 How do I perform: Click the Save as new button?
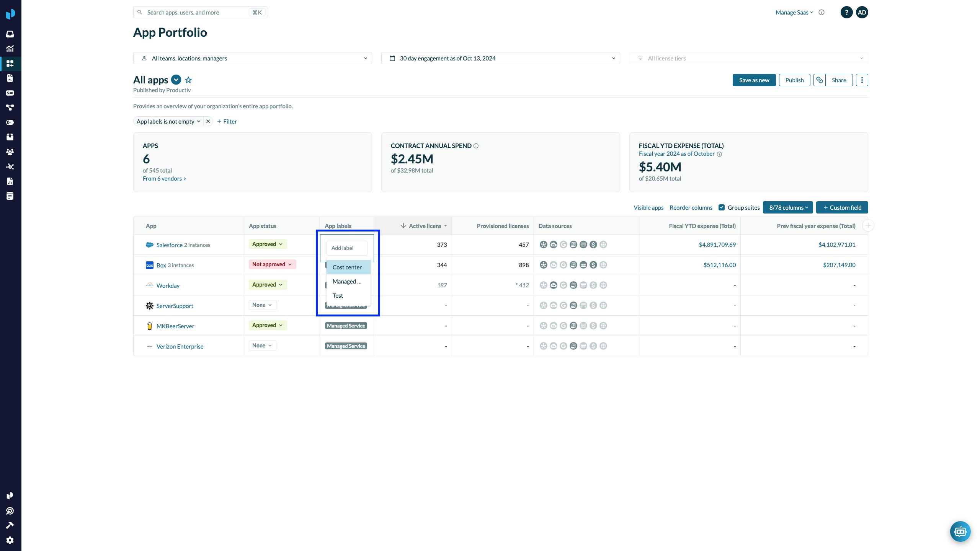coord(754,80)
